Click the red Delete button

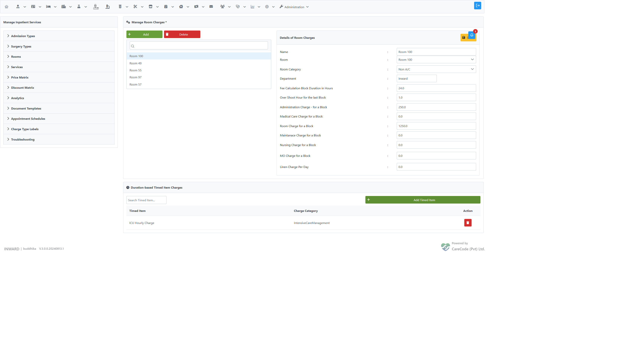[x=182, y=34]
